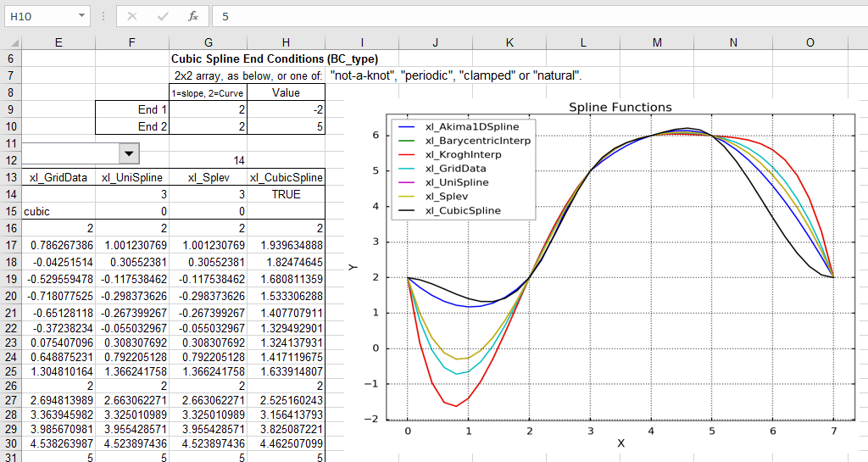This screenshot has height=462, width=868.
Task: Select row header 14
Action: [x=10, y=194]
